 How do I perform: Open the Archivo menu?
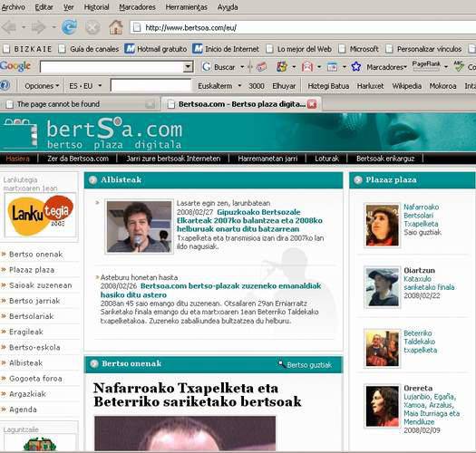14,7
